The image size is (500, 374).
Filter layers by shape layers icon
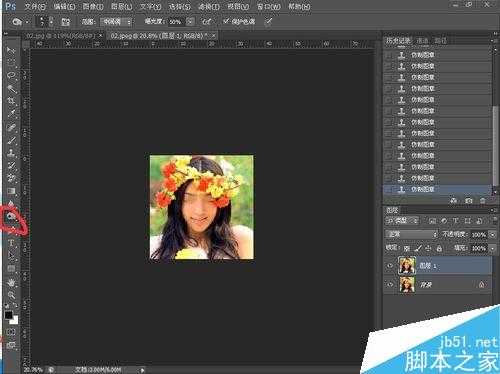click(467, 221)
